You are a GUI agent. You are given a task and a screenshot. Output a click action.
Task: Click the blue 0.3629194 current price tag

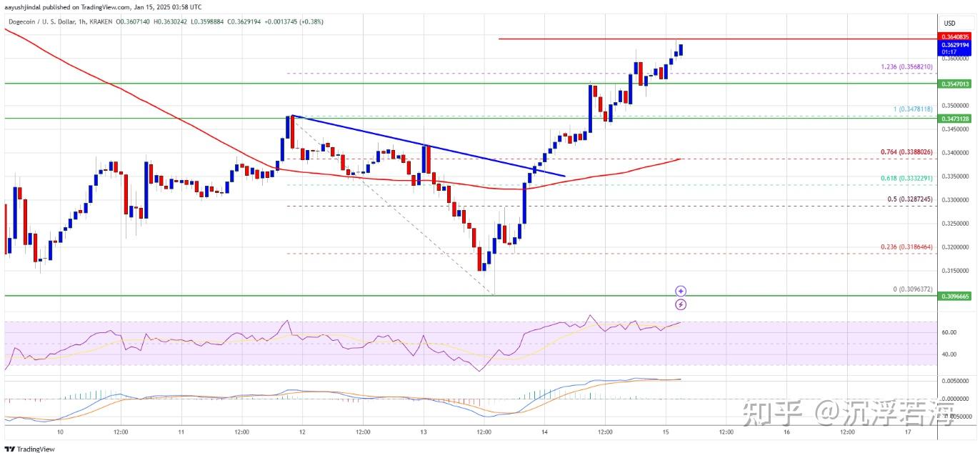click(954, 44)
